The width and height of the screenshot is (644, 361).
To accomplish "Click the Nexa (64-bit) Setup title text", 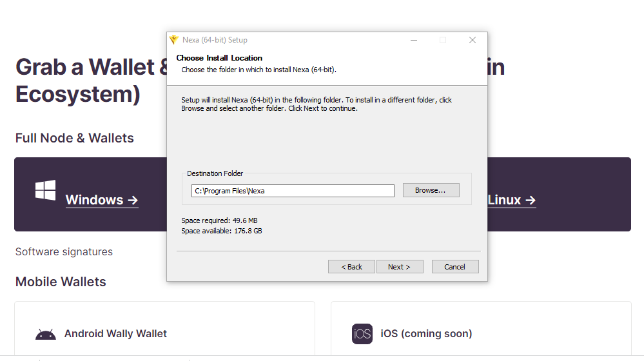I will (x=215, y=40).
